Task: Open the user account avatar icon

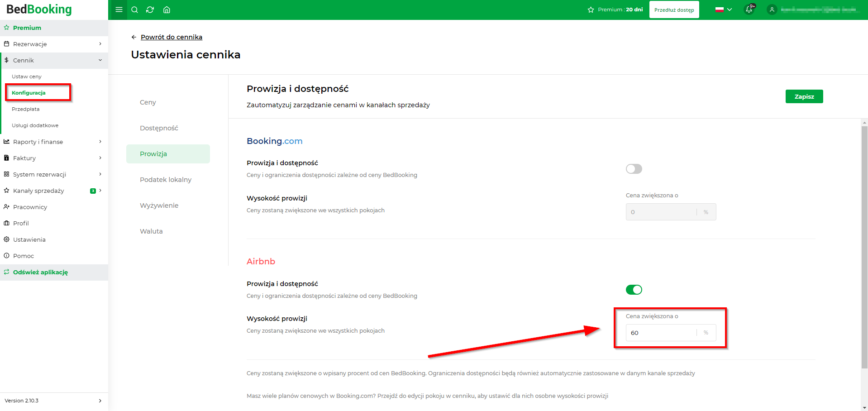Action: [772, 10]
